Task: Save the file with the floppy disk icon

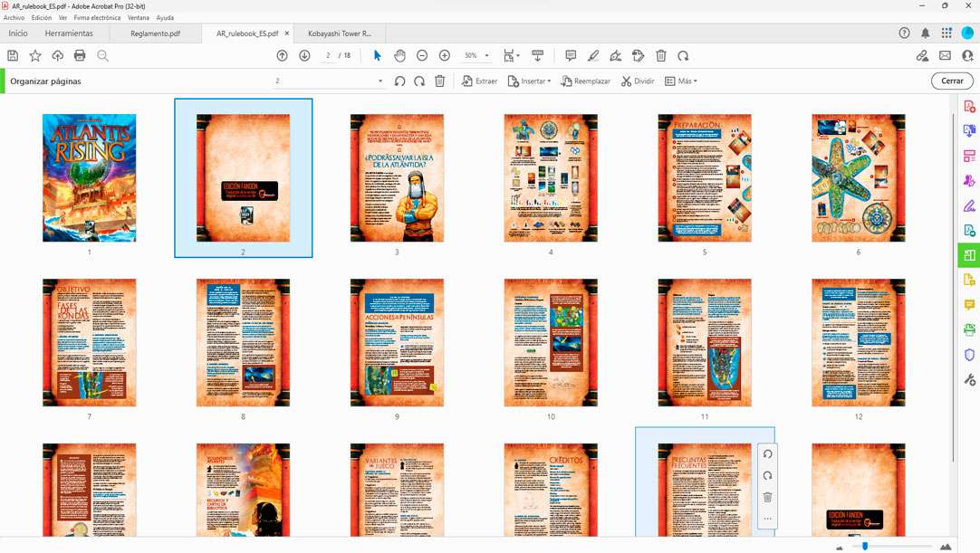Action: 13,55
